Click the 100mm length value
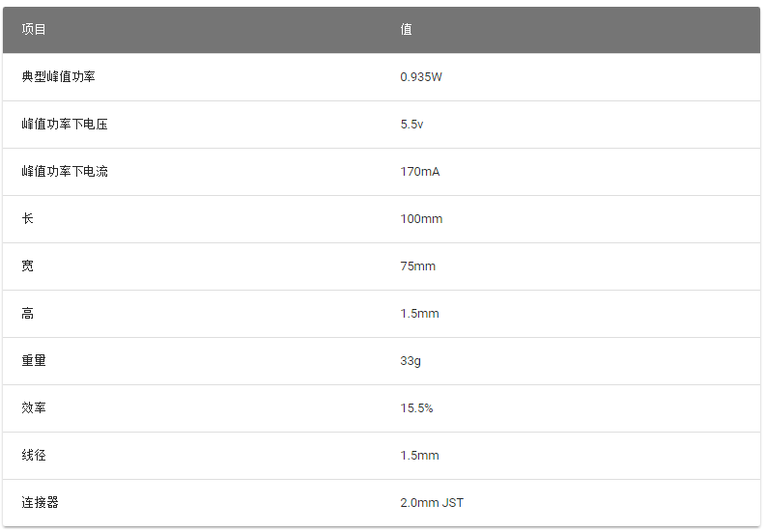The image size is (765, 532). point(421,219)
